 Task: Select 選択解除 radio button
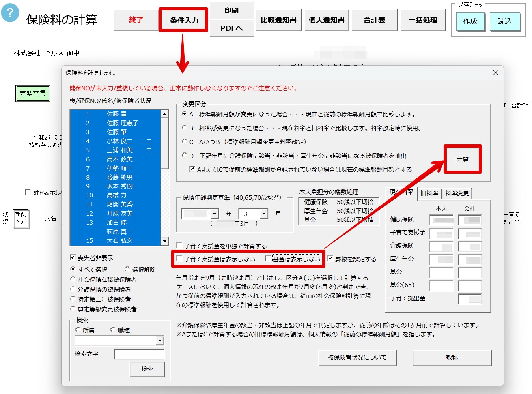coord(127,269)
